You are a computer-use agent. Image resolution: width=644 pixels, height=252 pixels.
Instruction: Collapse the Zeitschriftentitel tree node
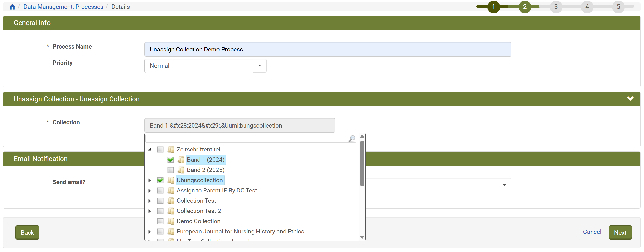click(150, 150)
